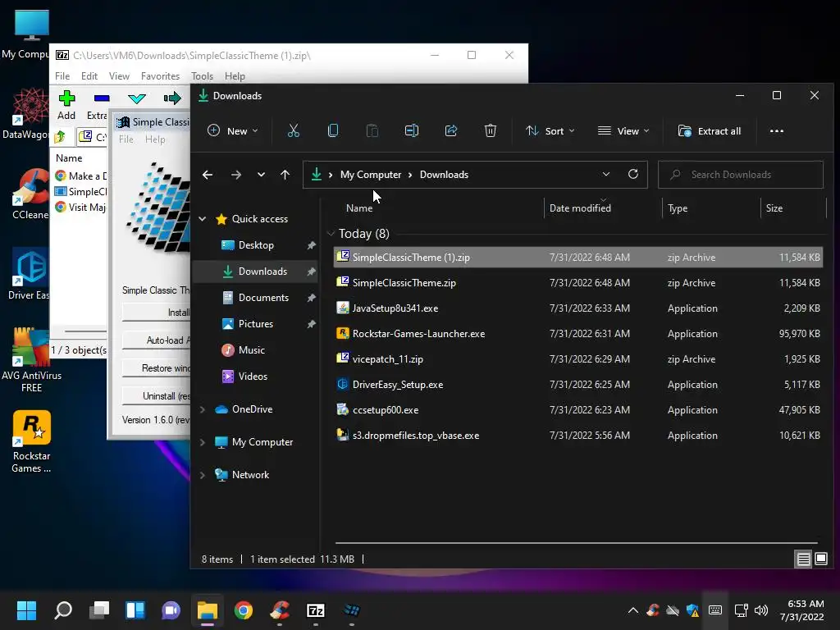Click the Copy icon in Explorer toolbar

(333, 130)
